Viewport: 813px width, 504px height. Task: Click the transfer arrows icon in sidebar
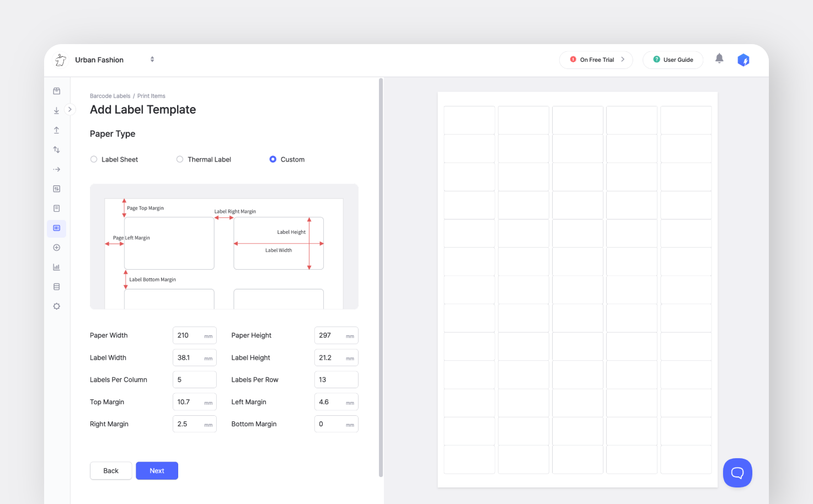coord(56,149)
